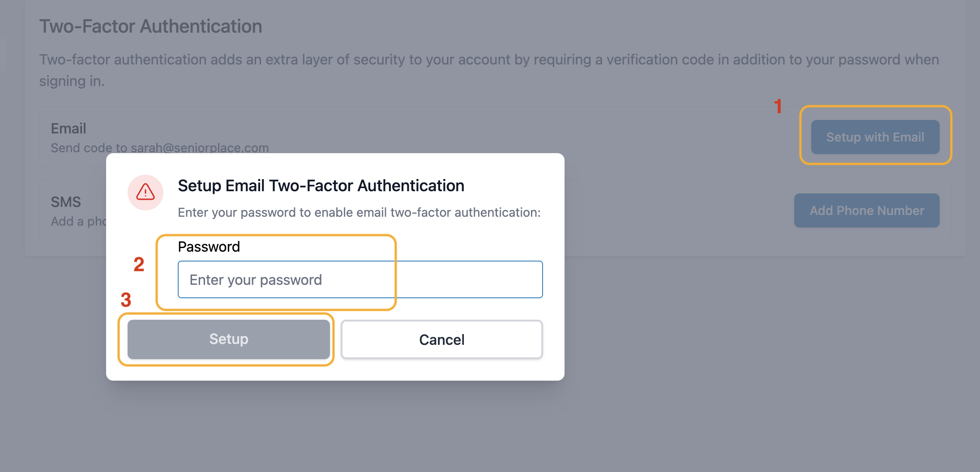Click the red warning triangle icon
This screenshot has height=472, width=980.
point(146,192)
